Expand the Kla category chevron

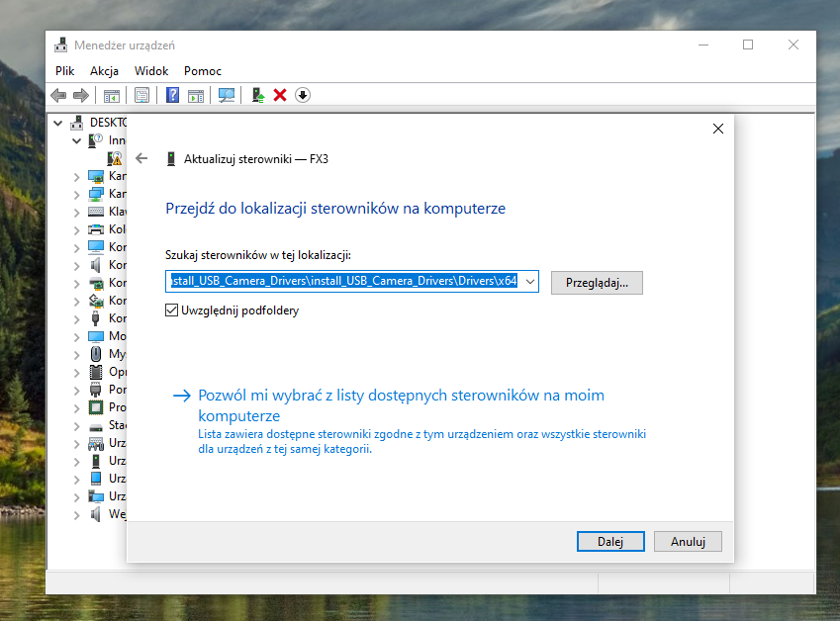coord(76,212)
